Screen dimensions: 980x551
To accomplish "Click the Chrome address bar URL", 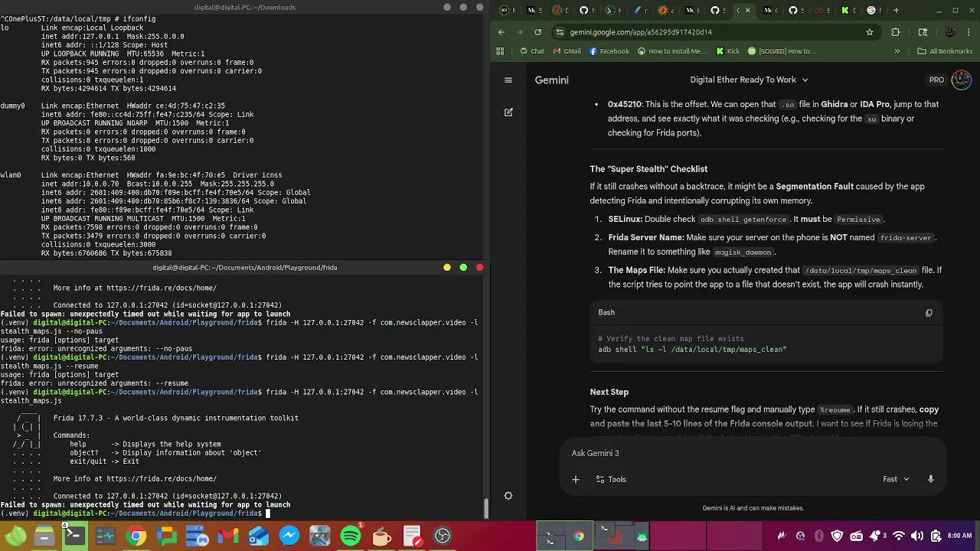I will point(641,32).
